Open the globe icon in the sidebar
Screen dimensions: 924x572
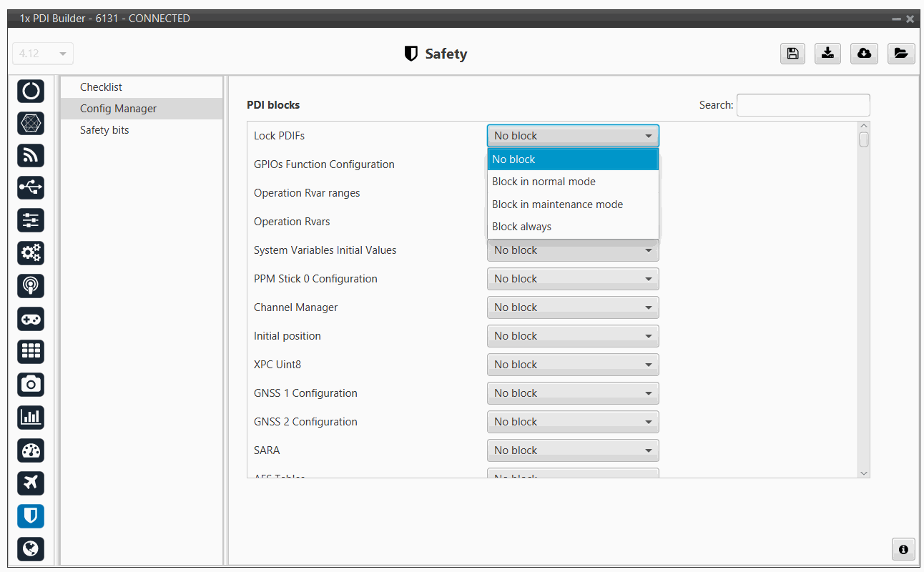[31, 548]
